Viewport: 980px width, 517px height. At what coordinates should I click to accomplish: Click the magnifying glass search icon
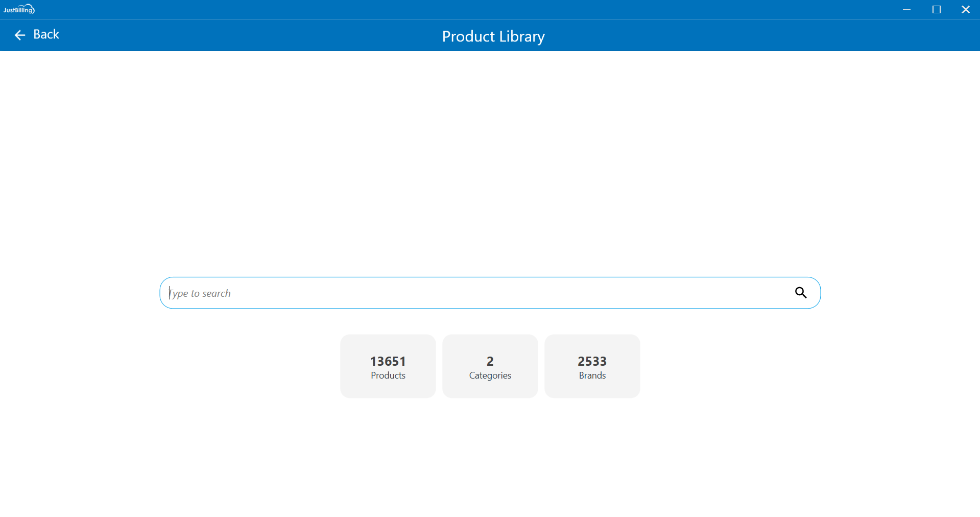point(800,293)
